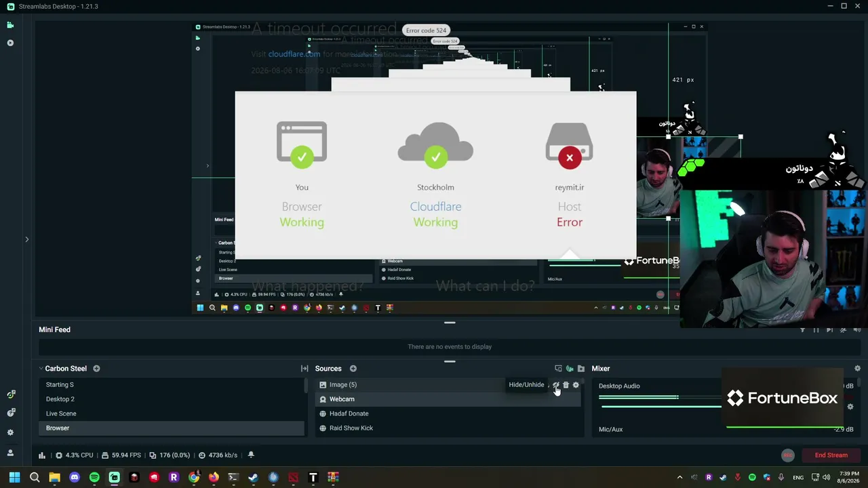This screenshot has width=868, height=488.
Task: Select the Browser scene
Action: (172, 428)
